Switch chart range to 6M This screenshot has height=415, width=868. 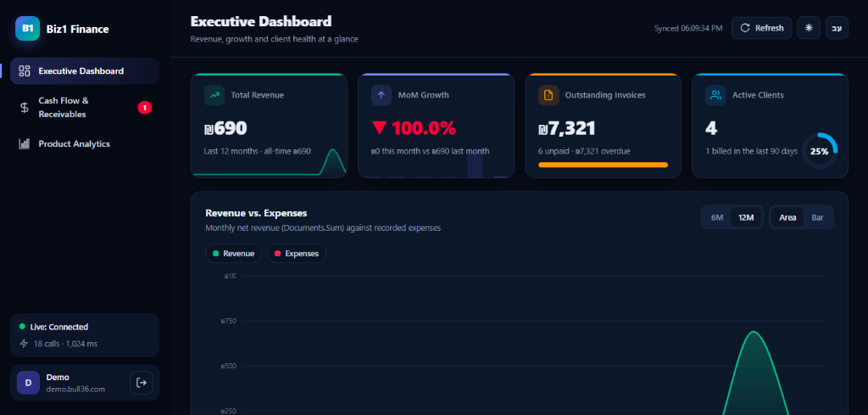click(x=717, y=217)
